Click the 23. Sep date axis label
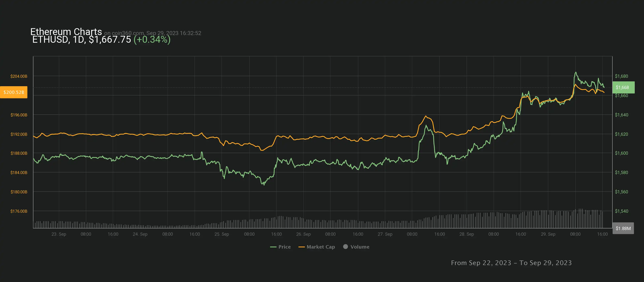Image resolution: width=644 pixels, height=282 pixels. point(59,234)
